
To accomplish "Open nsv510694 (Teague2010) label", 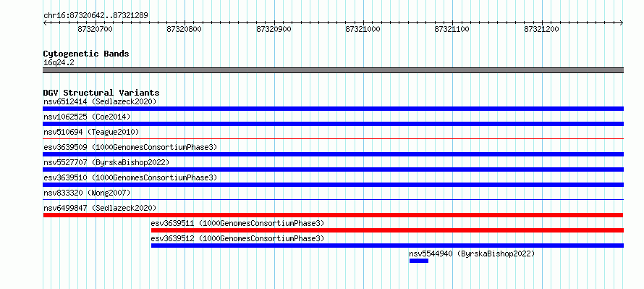I will pyautogui.click(x=91, y=132).
